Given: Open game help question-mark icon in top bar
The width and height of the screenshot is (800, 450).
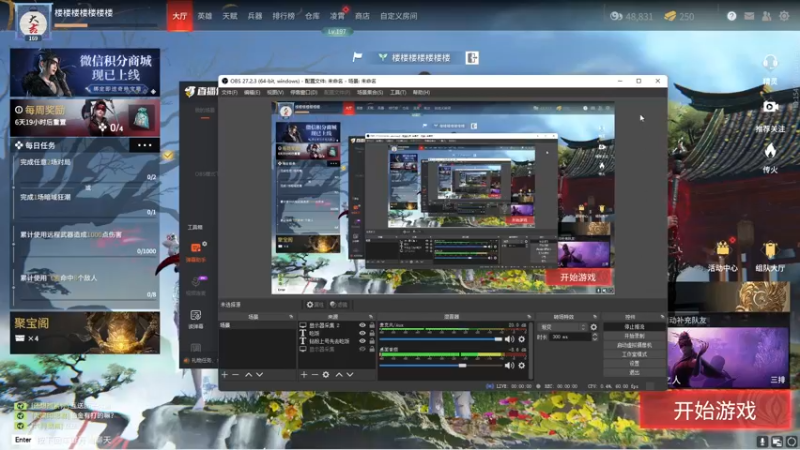Looking at the screenshot, I should pos(732,16).
